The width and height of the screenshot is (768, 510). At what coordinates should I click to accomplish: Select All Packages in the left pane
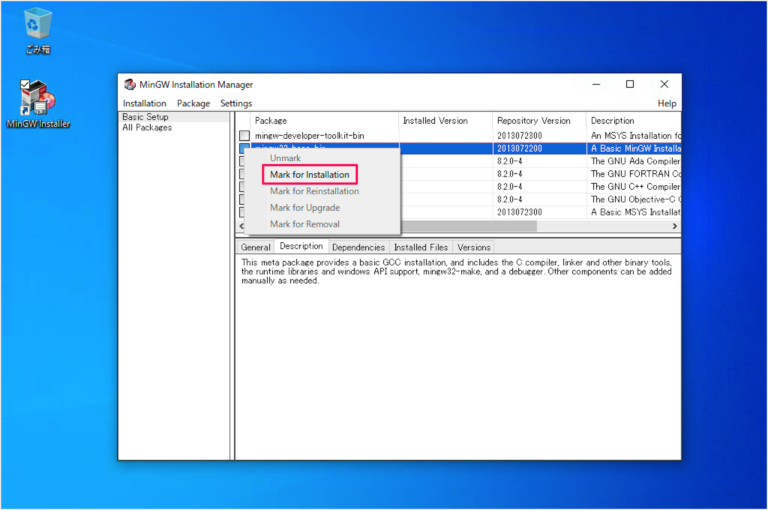point(147,127)
